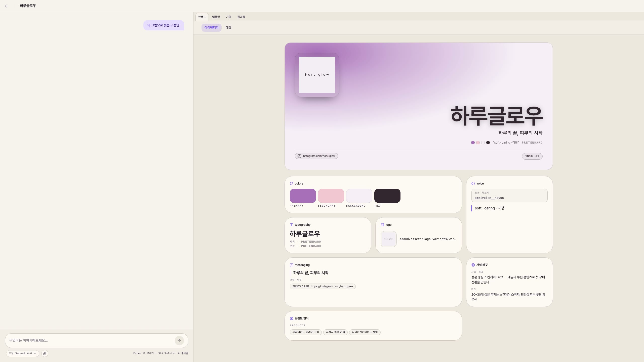The image size is (644, 362).
Task: Select the SECONDARY pink color swatch
Action: click(x=331, y=196)
